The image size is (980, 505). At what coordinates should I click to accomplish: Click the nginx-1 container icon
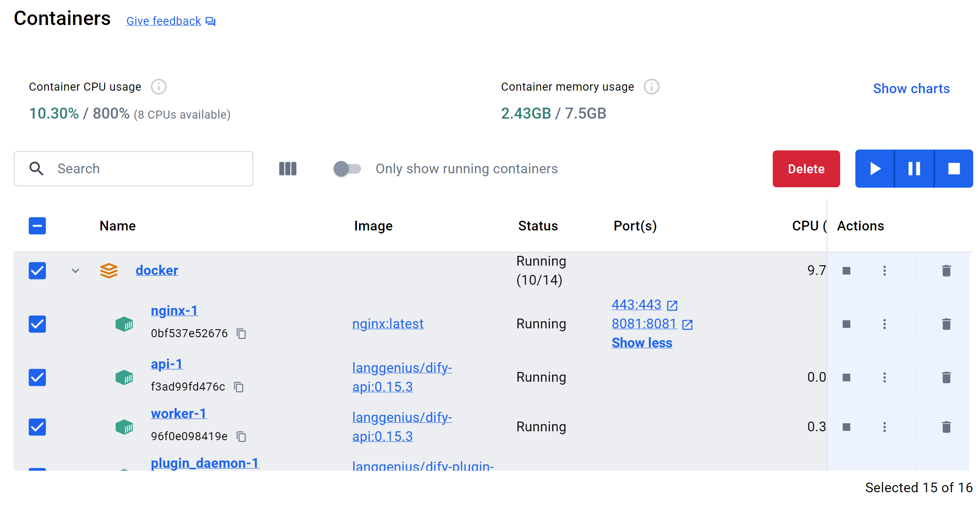tap(124, 324)
